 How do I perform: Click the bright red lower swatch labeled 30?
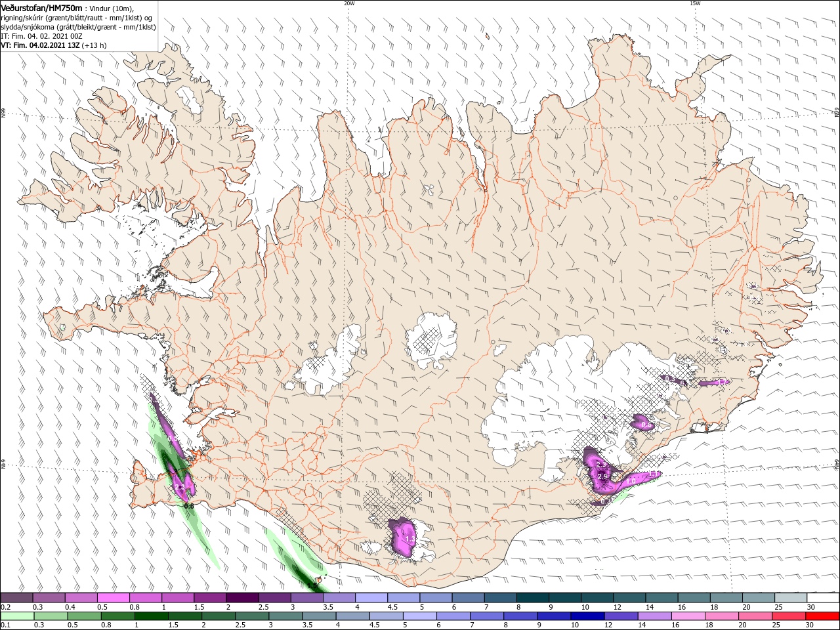point(822,616)
